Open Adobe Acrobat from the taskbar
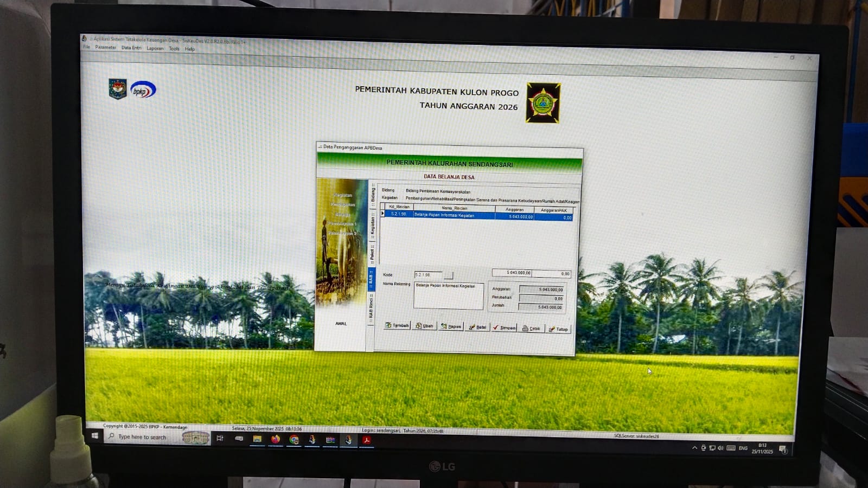The width and height of the screenshot is (868, 488). 367,440
